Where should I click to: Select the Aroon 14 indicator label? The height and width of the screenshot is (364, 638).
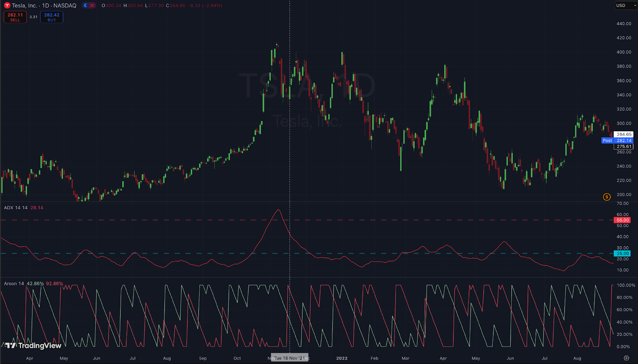(x=14, y=283)
